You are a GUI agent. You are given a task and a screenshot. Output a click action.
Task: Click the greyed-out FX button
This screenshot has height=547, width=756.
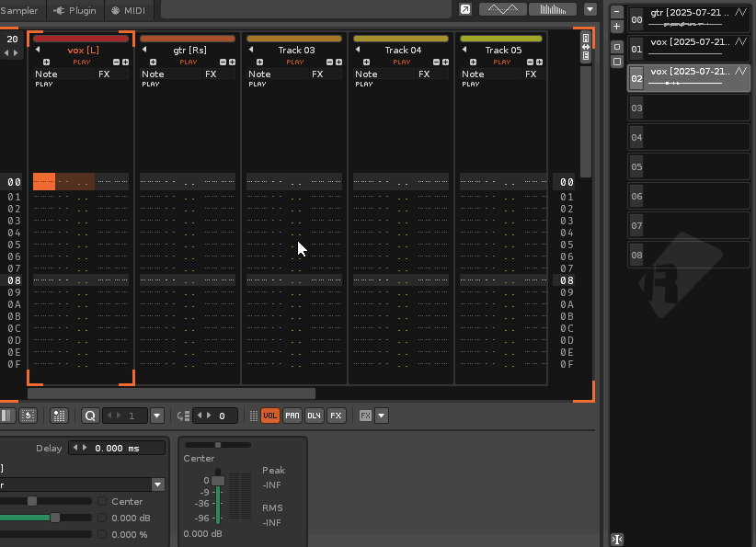(x=365, y=416)
